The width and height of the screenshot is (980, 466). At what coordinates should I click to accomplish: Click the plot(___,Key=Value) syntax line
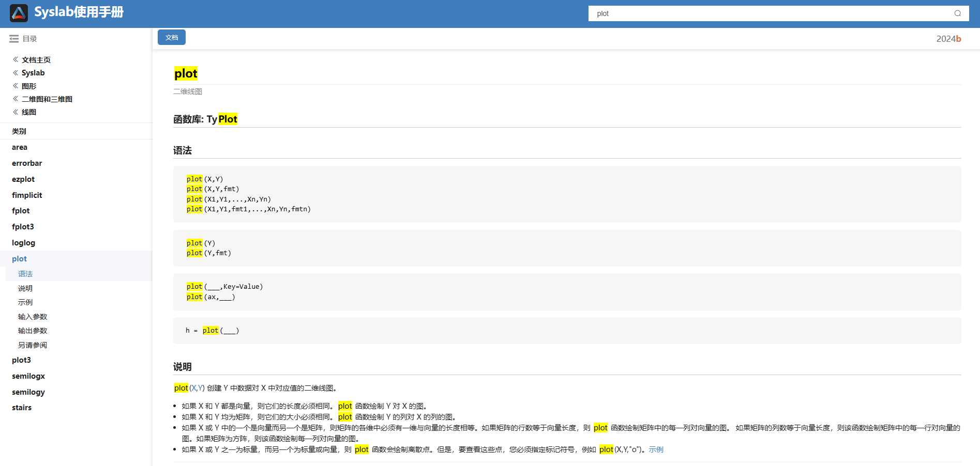[225, 287]
